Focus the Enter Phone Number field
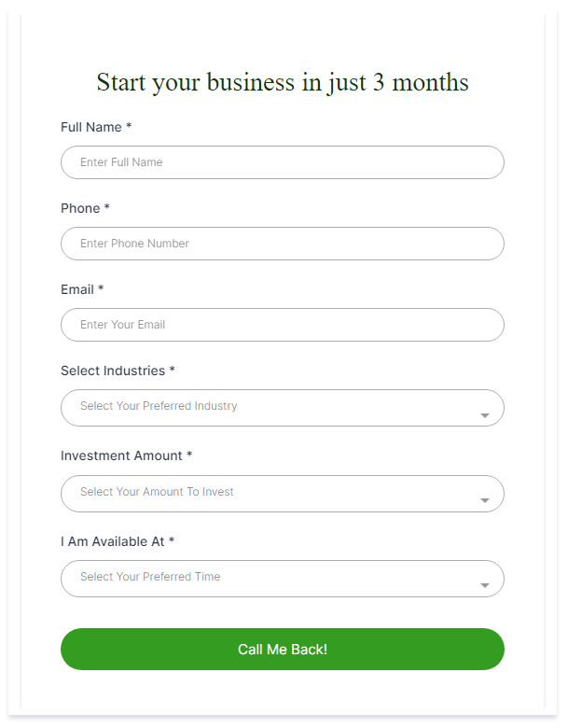This screenshot has width=568, height=728. (x=283, y=244)
